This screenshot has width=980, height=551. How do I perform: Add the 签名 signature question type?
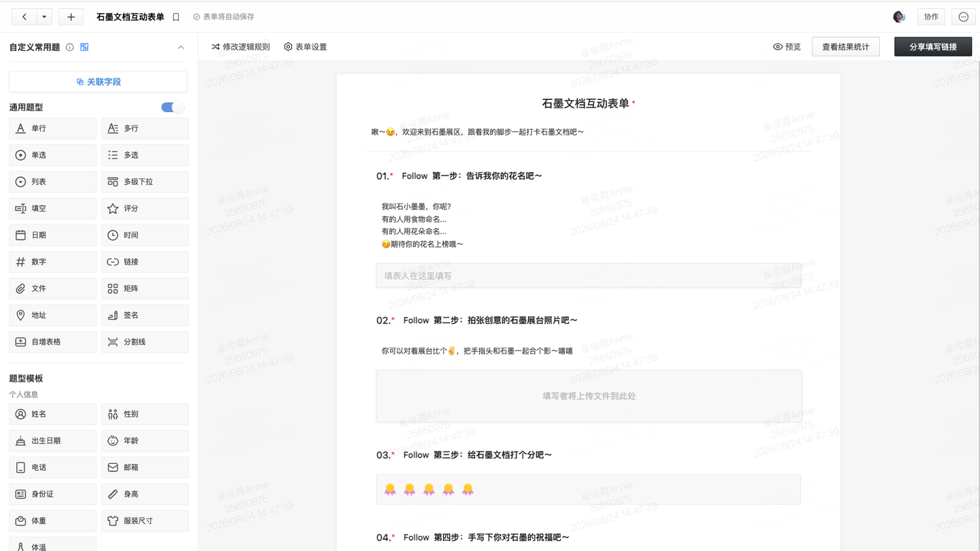(x=145, y=315)
